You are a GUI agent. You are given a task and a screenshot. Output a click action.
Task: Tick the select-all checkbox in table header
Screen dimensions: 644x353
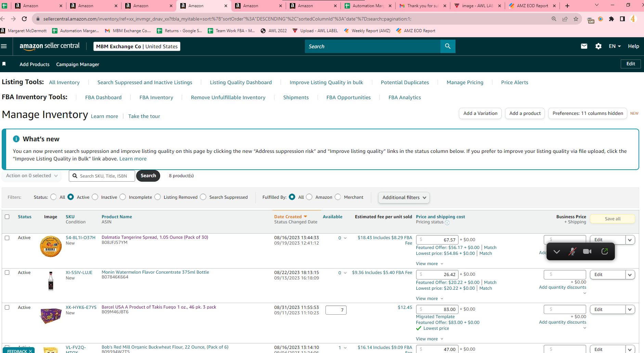(x=7, y=217)
